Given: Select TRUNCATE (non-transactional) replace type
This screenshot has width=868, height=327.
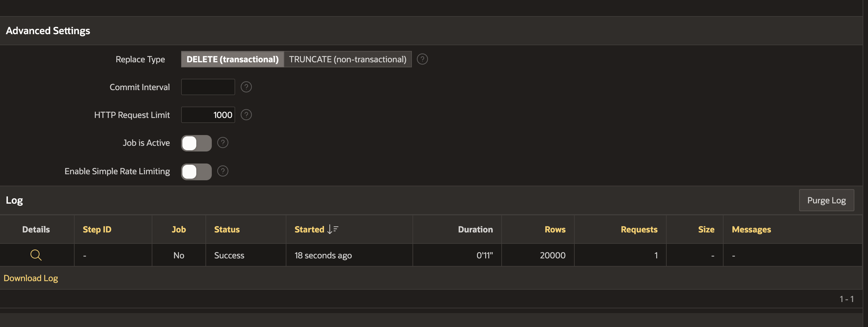Looking at the screenshot, I should coord(347,59).
